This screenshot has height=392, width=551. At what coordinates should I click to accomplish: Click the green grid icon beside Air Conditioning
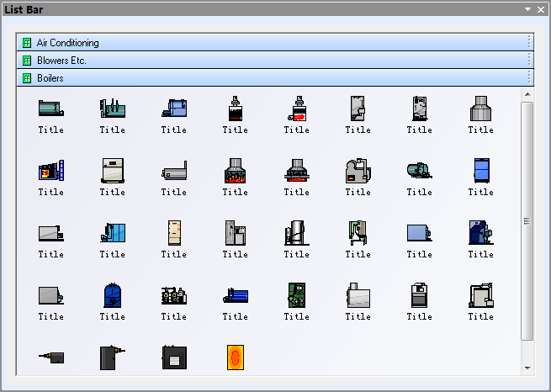27,42
